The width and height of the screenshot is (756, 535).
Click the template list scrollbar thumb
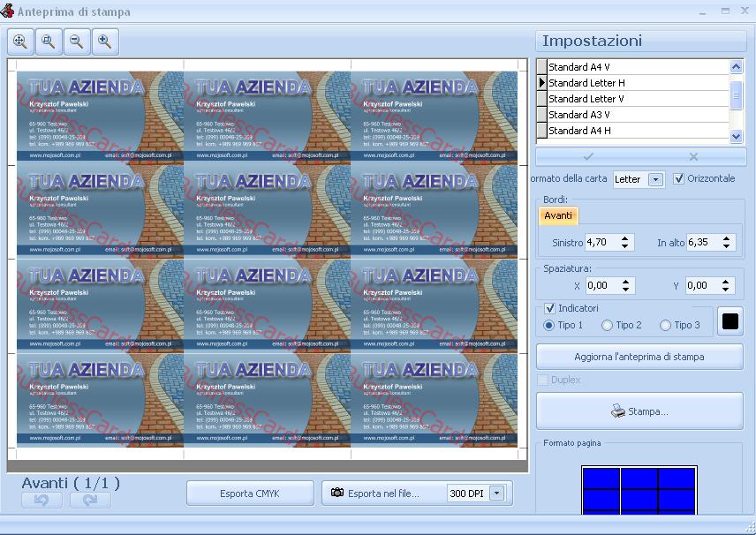point(736,95)
